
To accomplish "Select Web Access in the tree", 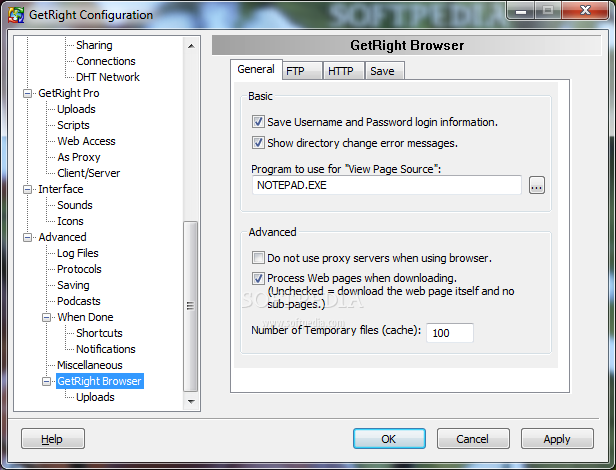I will pyautogui.click(x=86, y=141).
